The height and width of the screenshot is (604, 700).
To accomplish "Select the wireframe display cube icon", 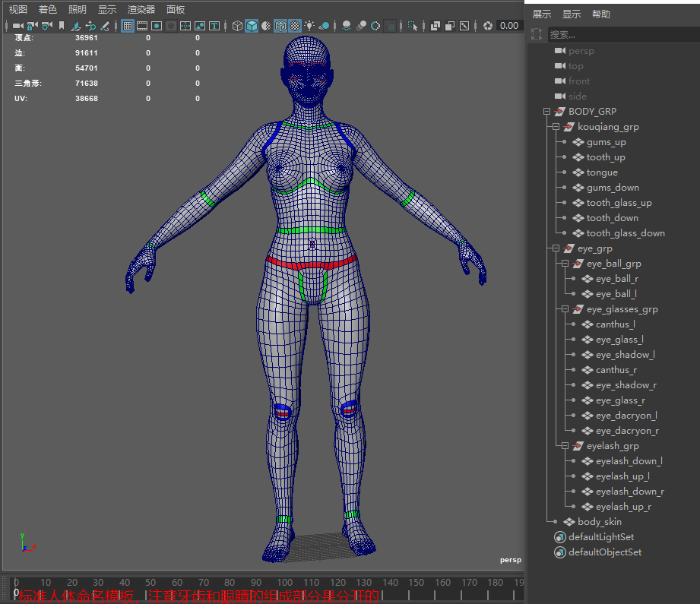I will (237, 26).
